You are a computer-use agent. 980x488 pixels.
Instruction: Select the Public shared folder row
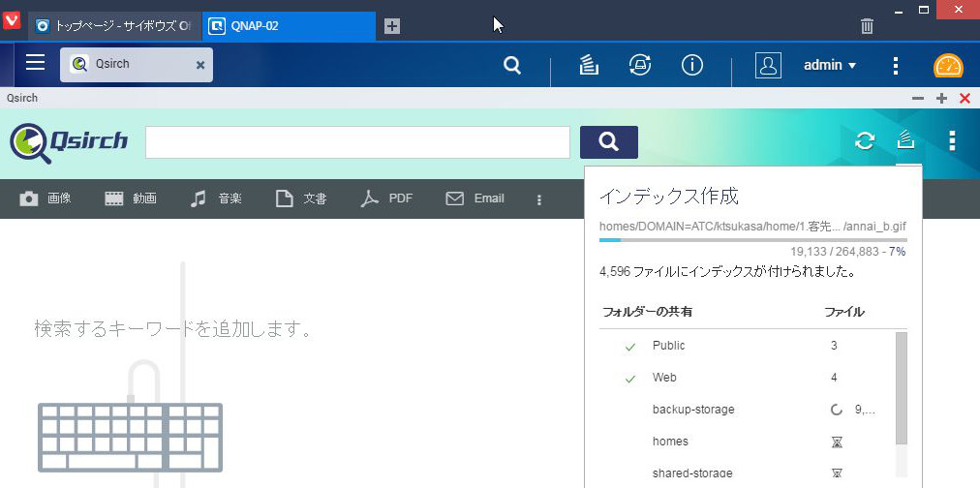747,346
